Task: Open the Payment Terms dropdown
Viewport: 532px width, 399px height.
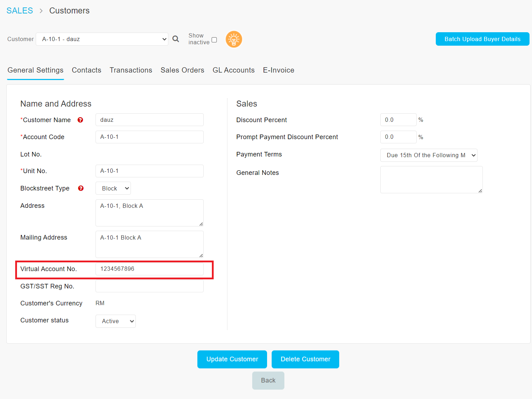Action: pyautogui.click(x=428, y=155)
